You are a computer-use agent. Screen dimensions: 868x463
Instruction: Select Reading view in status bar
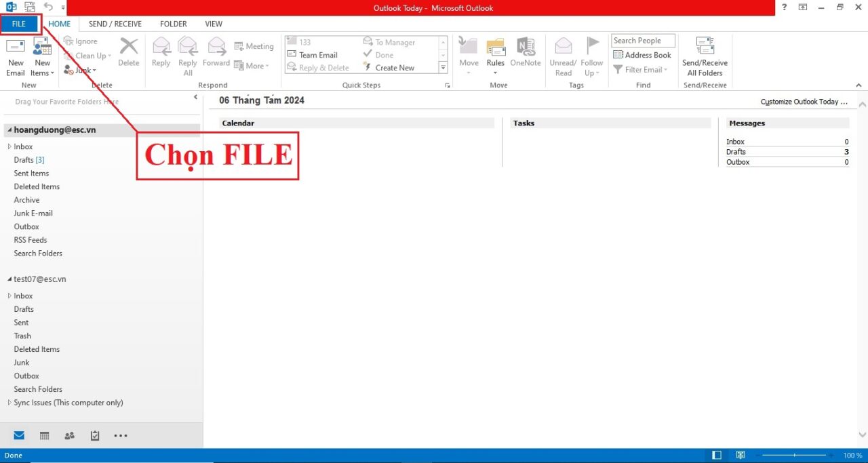741,456
